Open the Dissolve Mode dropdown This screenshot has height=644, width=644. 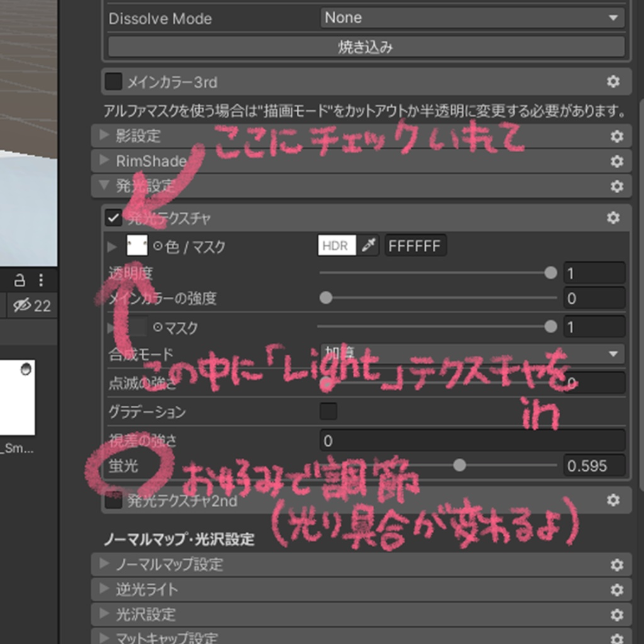(x=472, y=18)
